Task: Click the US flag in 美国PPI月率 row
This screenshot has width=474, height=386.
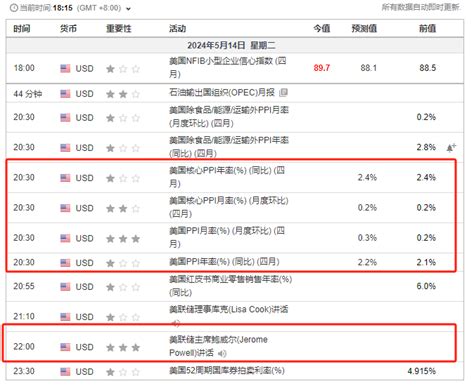Action: click(65, 239)
